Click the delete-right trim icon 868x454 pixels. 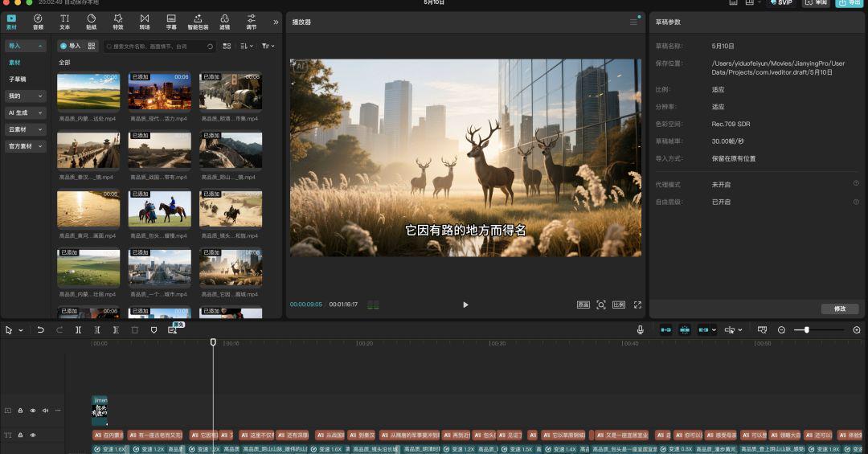[116, 330]
